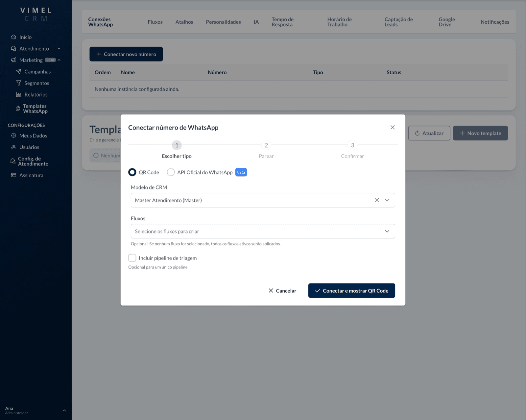Click the Usuários people icon
This screenshot has height=420, width=526.
[13, 147]
